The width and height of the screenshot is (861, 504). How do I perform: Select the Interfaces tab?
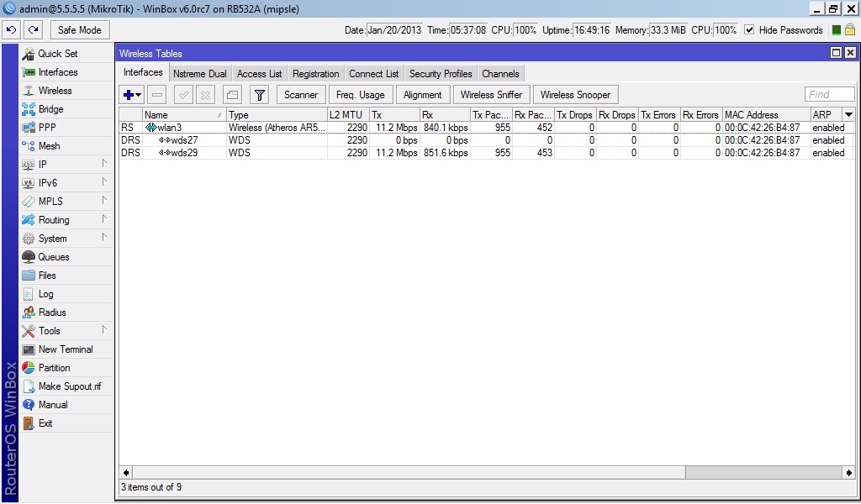pos(143,72)
